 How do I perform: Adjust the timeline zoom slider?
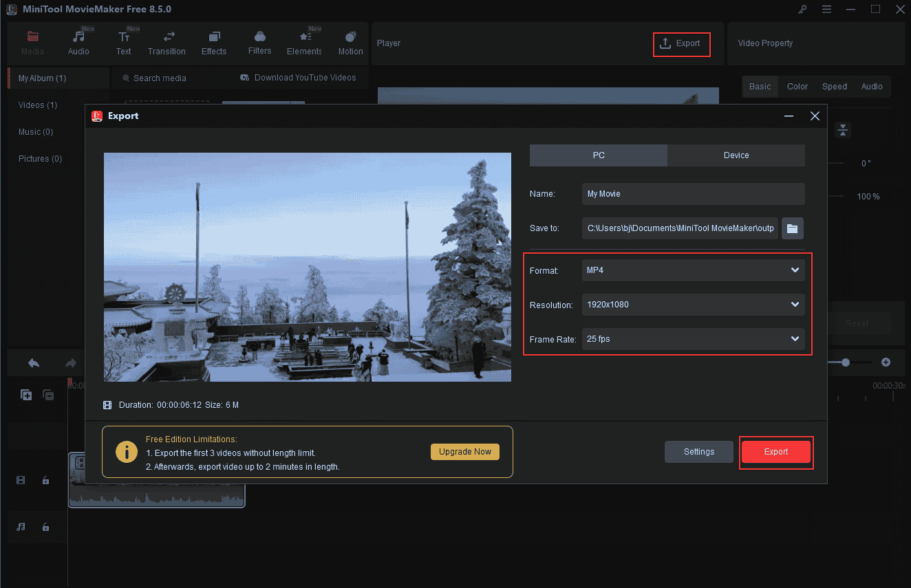[846, 362]
